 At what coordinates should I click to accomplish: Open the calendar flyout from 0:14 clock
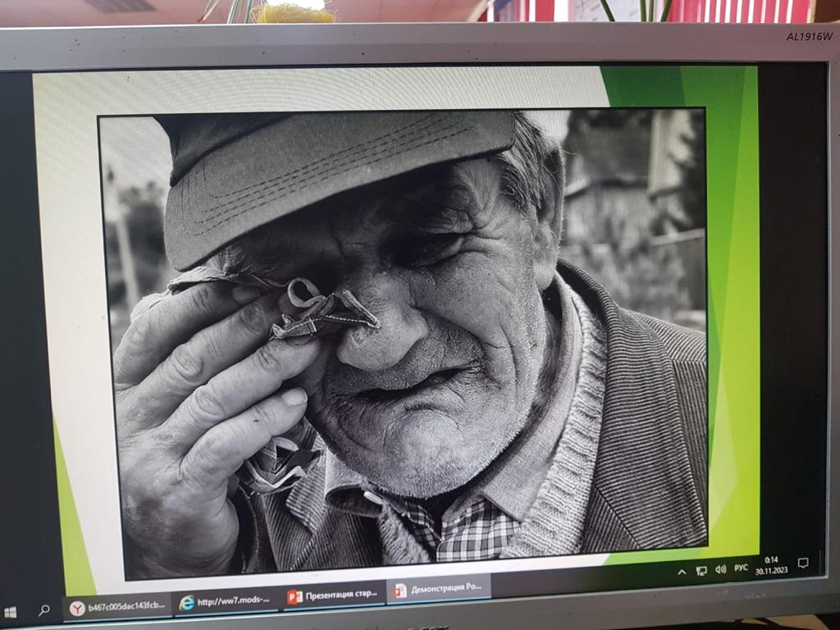[x=771, y=559]
